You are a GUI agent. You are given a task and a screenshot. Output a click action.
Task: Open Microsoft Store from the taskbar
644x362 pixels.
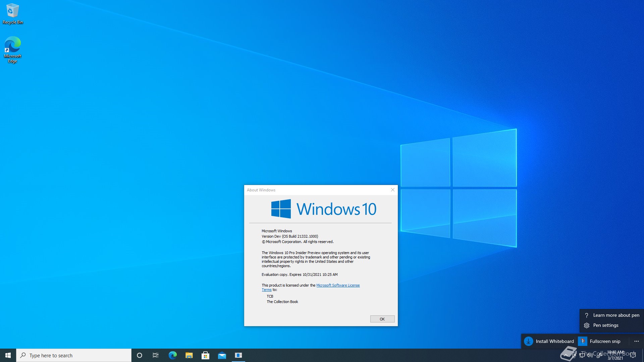(x=205, y=355)
